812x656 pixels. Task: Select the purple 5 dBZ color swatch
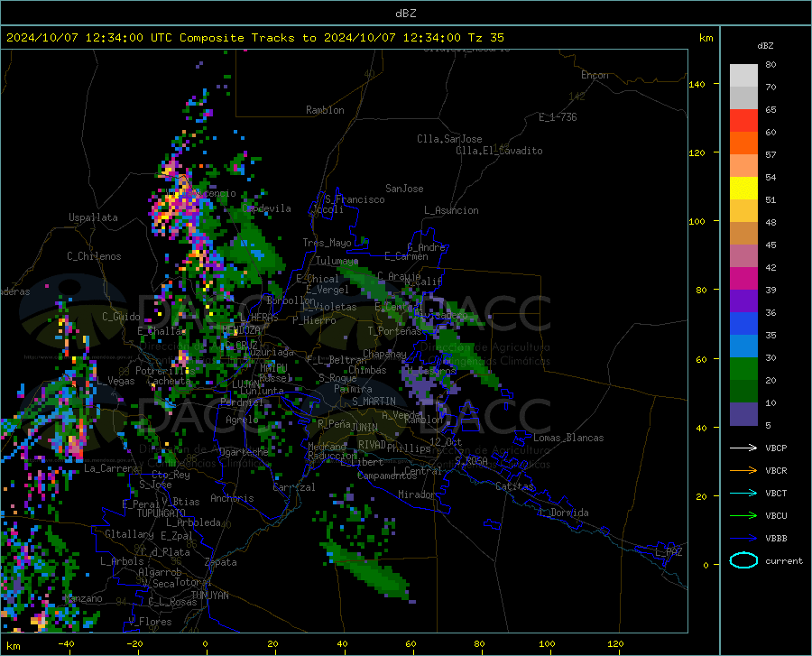pyautogui.click(x=743, y=414)
